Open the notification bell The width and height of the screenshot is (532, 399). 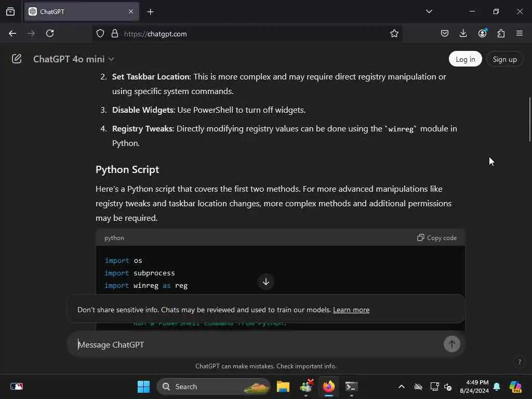(497, 387)
